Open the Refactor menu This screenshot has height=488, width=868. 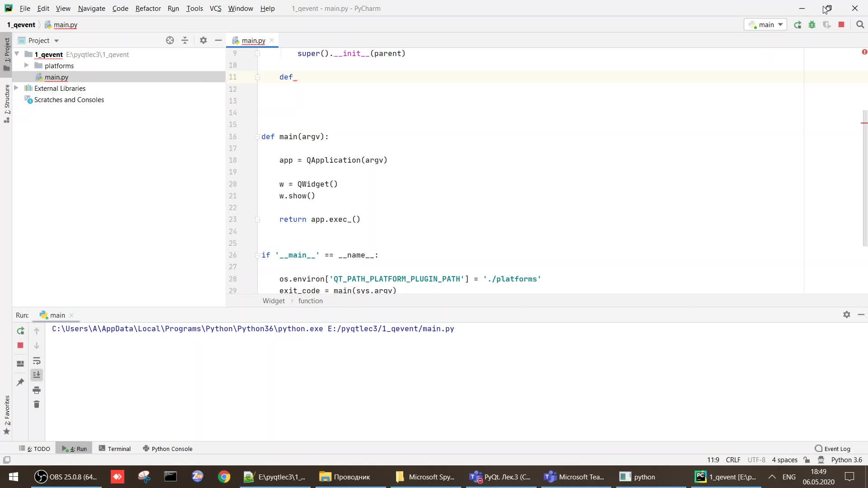click(148, 8)
